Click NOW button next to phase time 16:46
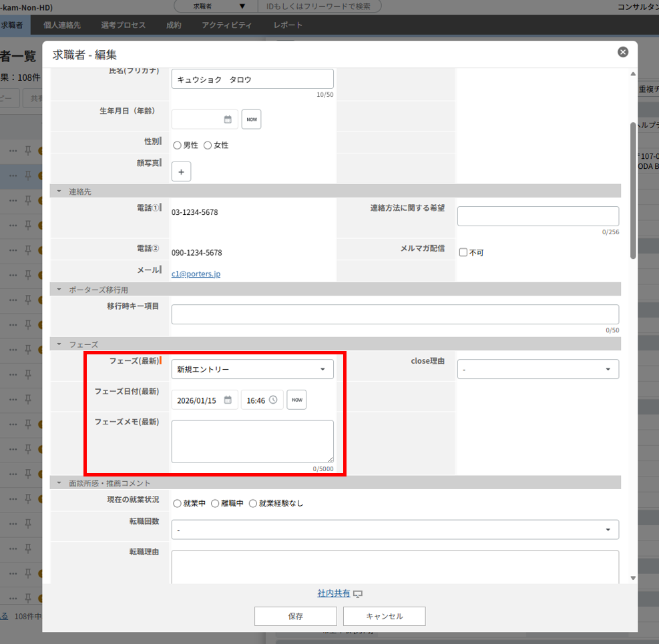The height and width of the screenshot is (644, 659). click(296, 400)
